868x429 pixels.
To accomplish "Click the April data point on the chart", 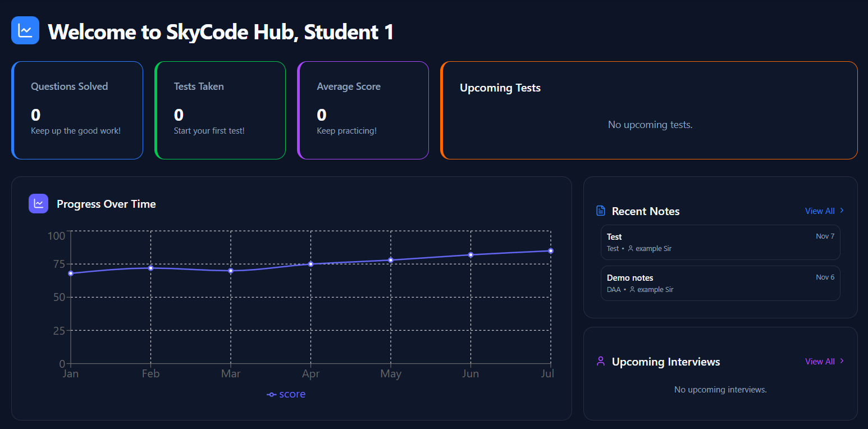I will (310, 263).
